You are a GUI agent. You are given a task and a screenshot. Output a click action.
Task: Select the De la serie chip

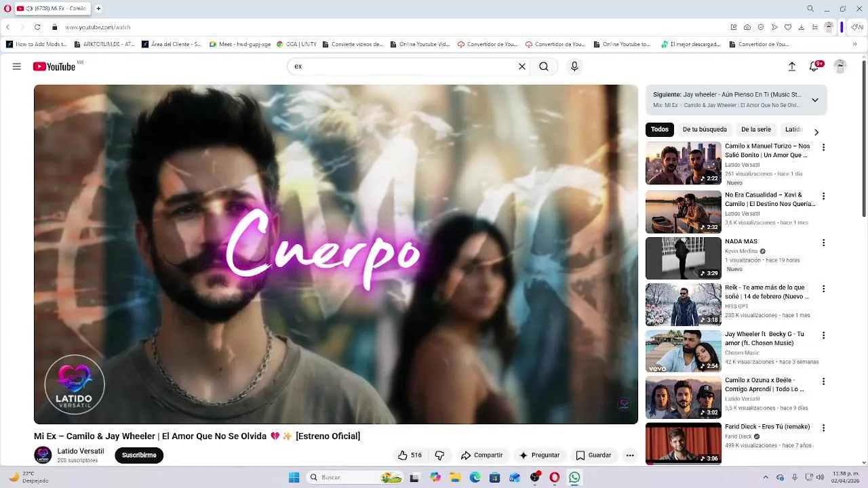[756, 129]
